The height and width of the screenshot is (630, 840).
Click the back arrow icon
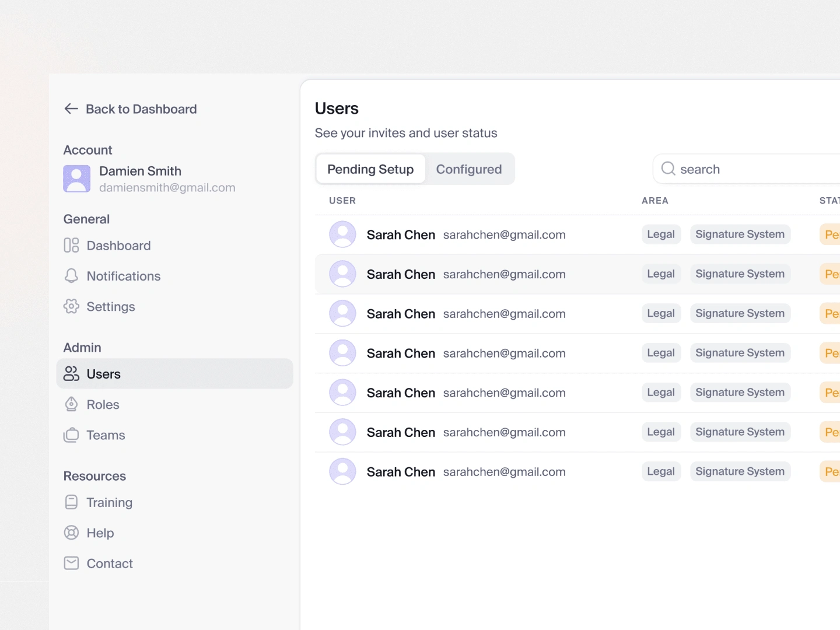(71, 109)
